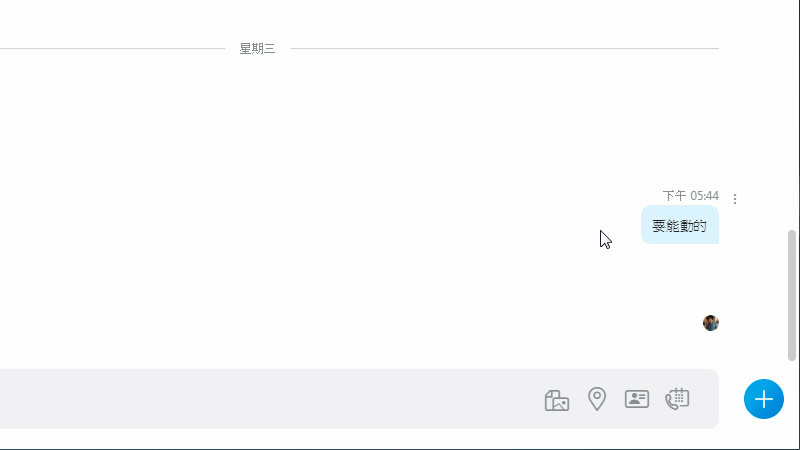This screenshot has width=800, height=450.
Task: Click the contact card icon in the compose bar
Action: [637, 399]
